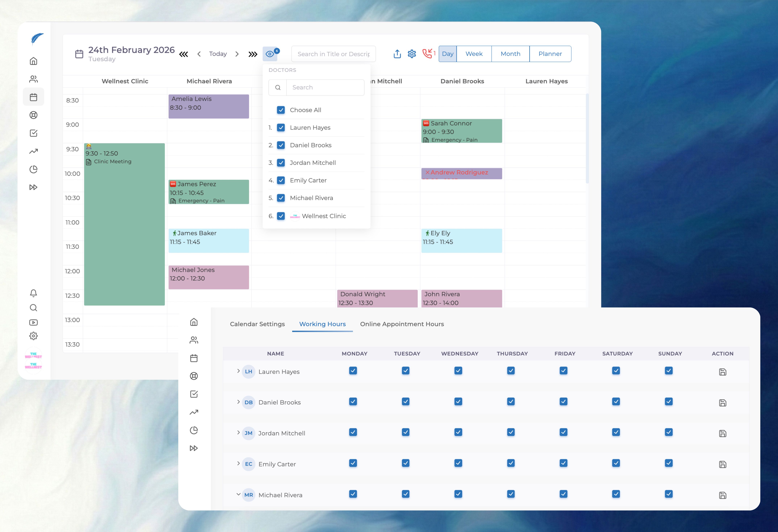
Task: Disable Sunday working hours for Lauren Hayes
Action: click(x=668, y=371)
